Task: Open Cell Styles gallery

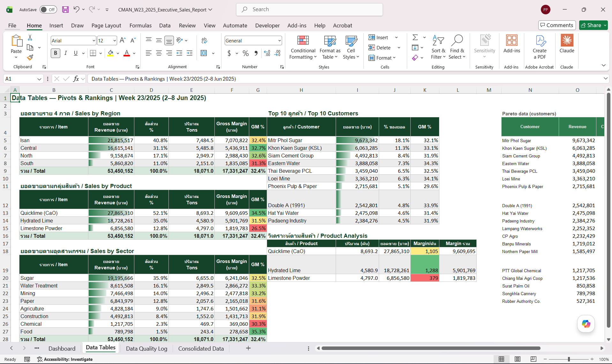Action: point(351,47)
